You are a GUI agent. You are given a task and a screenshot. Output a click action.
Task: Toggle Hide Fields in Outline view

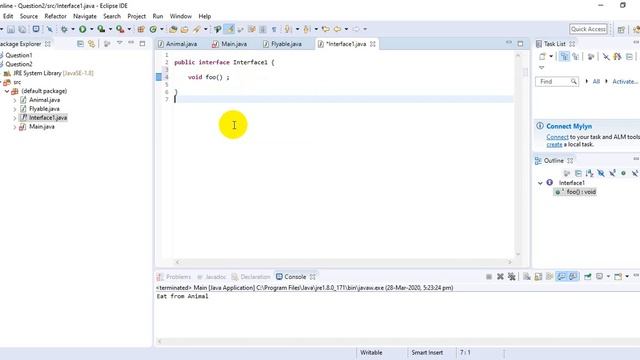pyautogui.click(x=601, y=173)
